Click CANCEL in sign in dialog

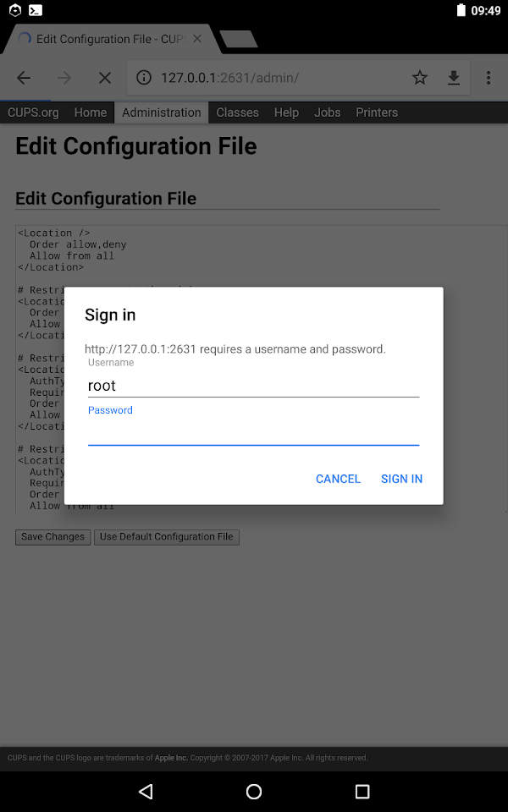point(338,479)
